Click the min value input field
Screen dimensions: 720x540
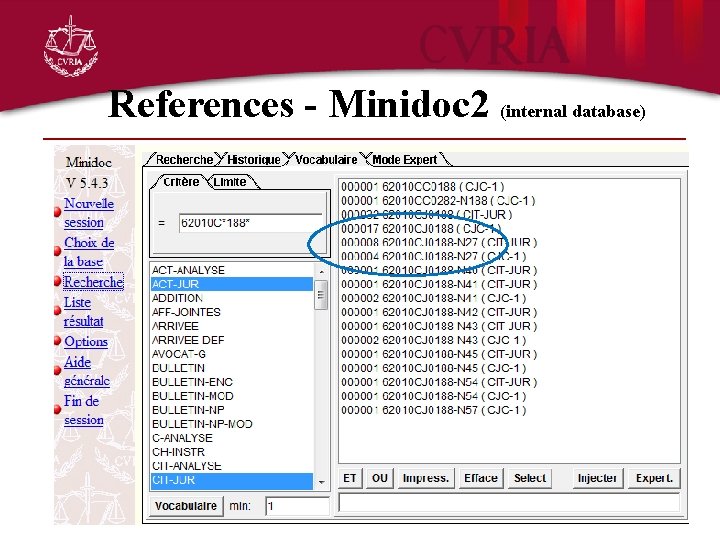point(297,506)
